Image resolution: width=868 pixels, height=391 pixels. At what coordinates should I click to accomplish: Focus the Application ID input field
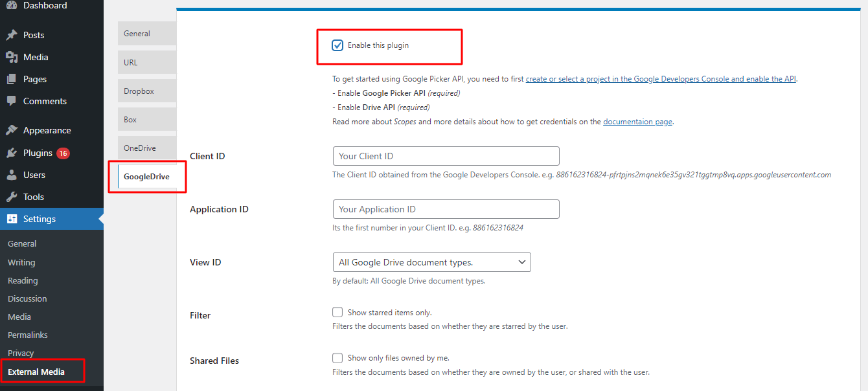446,209
